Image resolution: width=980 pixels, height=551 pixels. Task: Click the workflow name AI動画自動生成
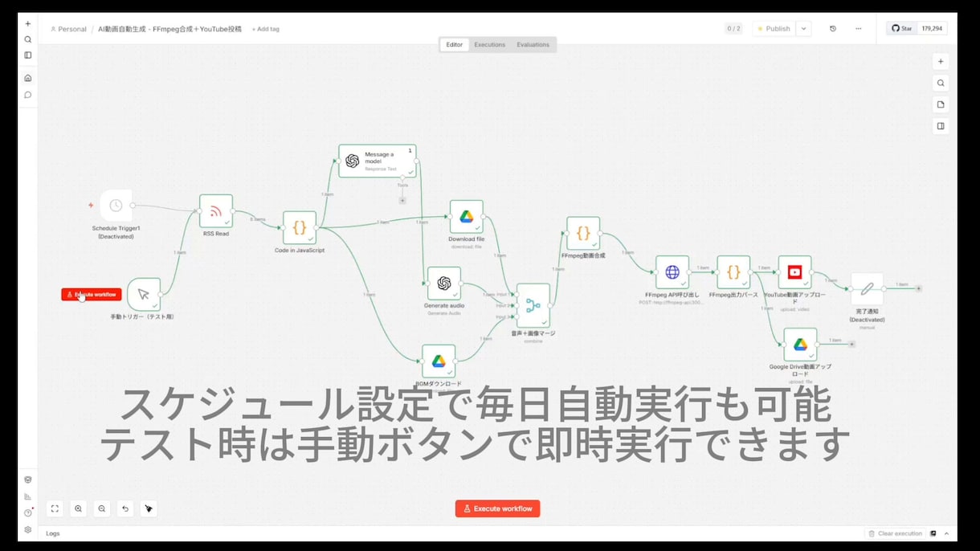(x=169, y=29)
